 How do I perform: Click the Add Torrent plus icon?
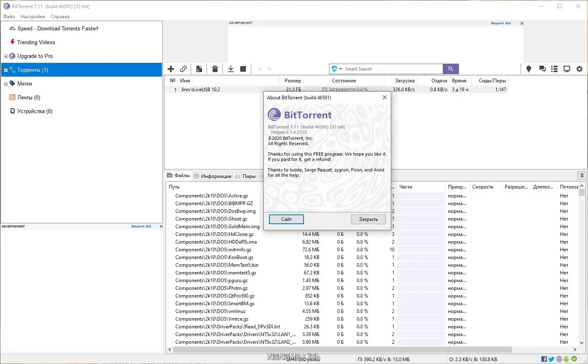coord(171,69)
